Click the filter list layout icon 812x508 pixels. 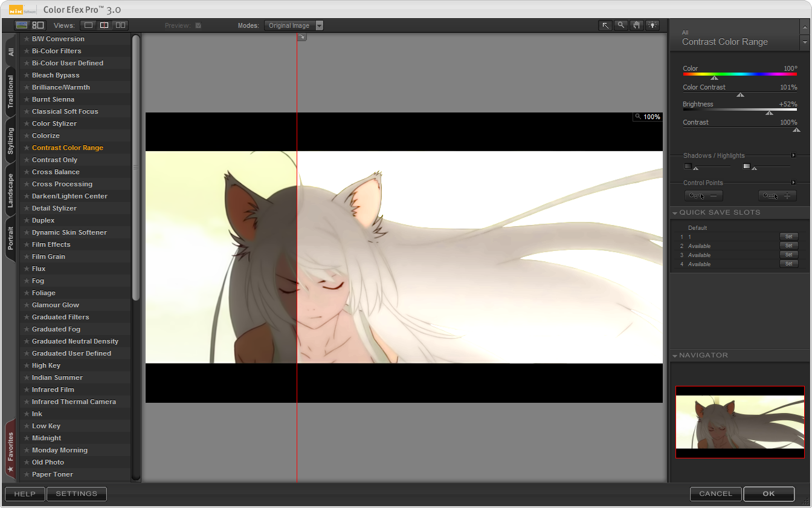tap(38, 25)
